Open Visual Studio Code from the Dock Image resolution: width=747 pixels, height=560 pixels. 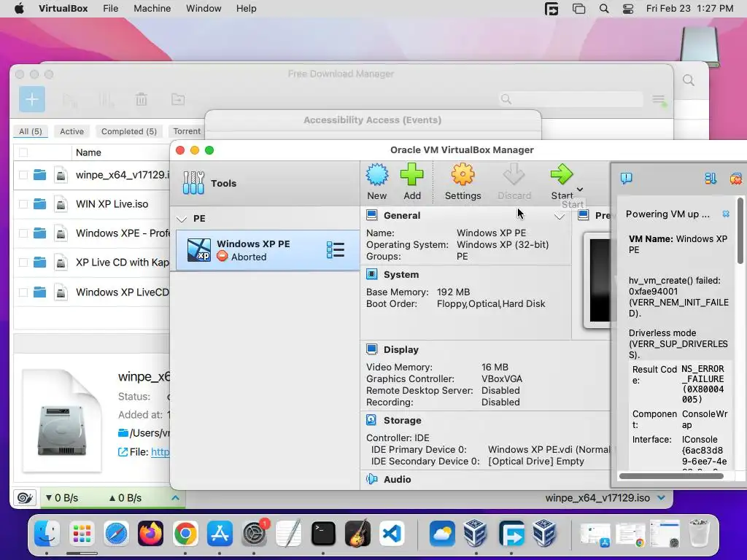coord(392,533)
